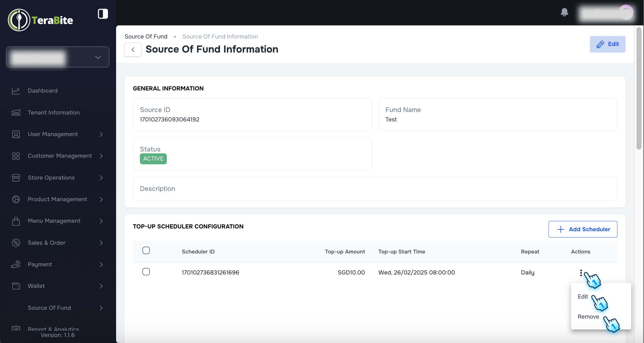Expand the Sales & Order menu chevron
The width and height of the screenshot is (644, 343).
(x=101, y=243)
